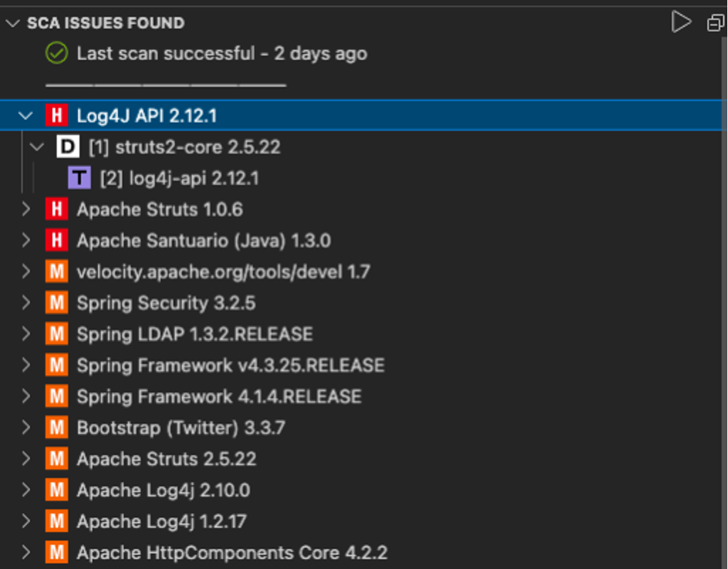The height and width of the screenshot is (569, 728).
Task: Click the Medium badge on Spring Security
Action: click(56, 303)
